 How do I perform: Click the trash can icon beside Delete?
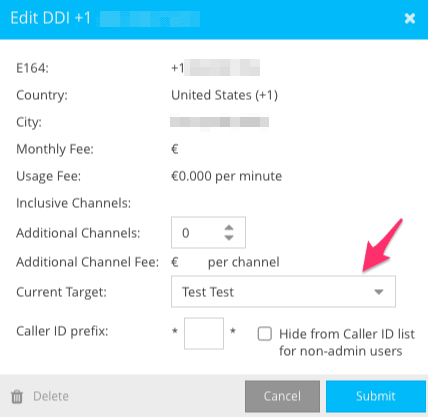click(x=17, y=396)
